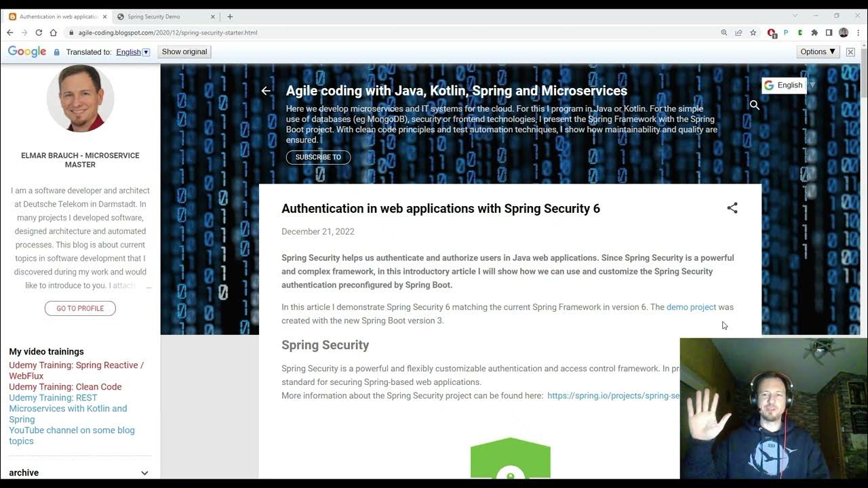Viewport: 868px width, 488px height.
Task: Open Udemy Training: Clean Code link
Action: tap(65, 387)
